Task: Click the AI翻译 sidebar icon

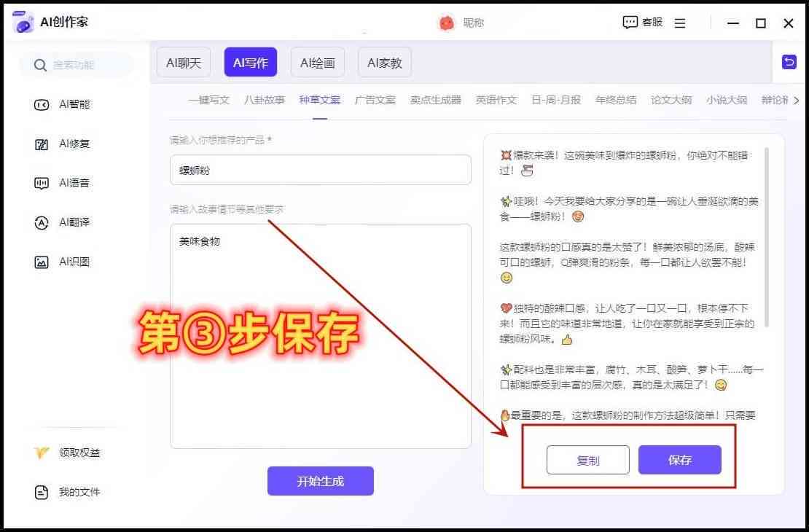Action: coord(42,222)
